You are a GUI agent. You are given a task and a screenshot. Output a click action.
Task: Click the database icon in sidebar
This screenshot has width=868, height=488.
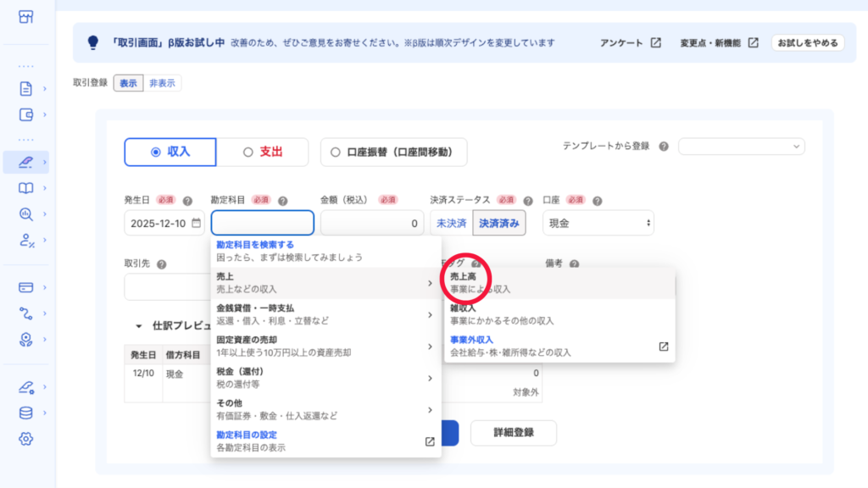pos(25,413)
